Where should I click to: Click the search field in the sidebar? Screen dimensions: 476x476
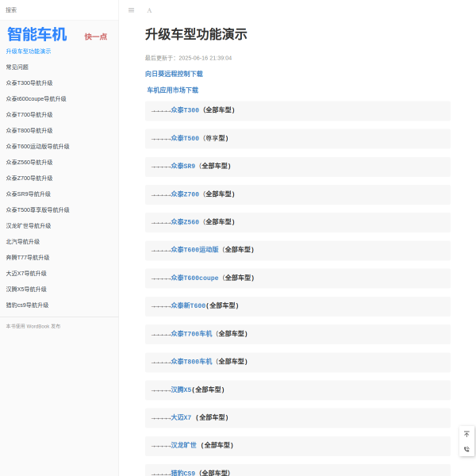coord(59,10)
